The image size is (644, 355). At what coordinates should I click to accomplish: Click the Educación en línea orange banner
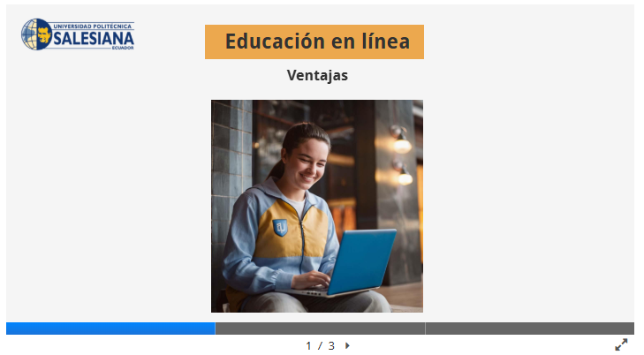click(x=314, y=42)
